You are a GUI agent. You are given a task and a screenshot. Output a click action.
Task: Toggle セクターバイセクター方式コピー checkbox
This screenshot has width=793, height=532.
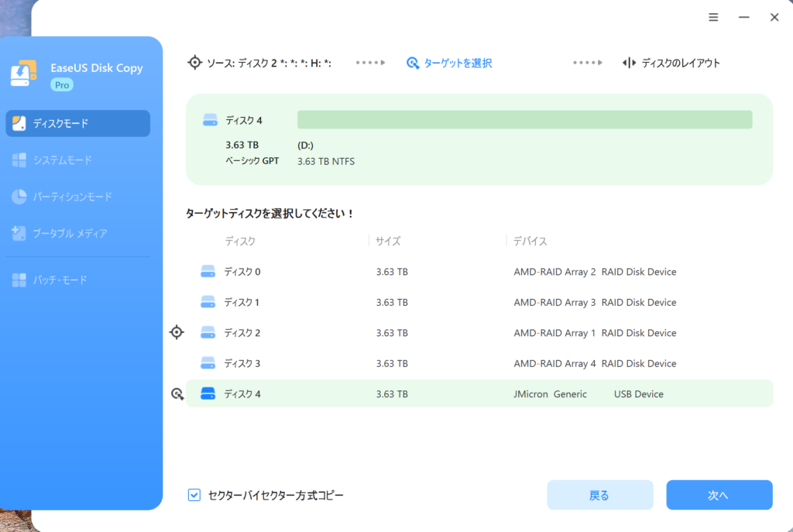194,495
